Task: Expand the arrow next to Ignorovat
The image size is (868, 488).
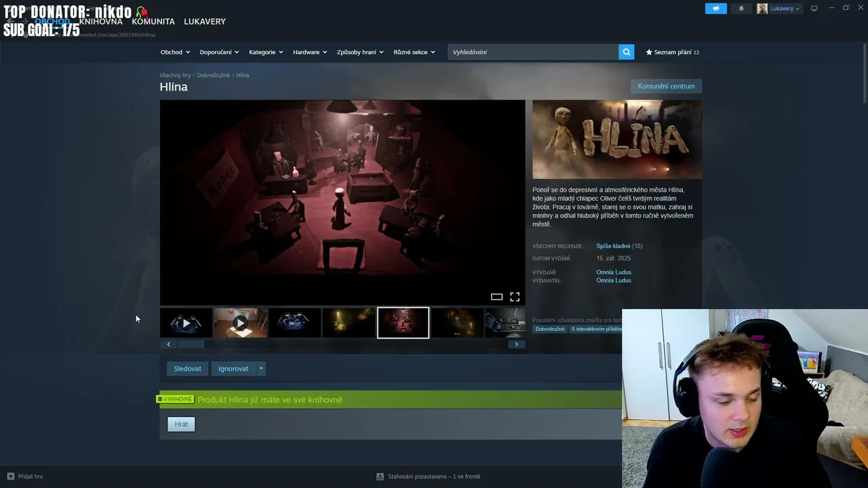Action: pyautogui.click(x=260, y=369)
